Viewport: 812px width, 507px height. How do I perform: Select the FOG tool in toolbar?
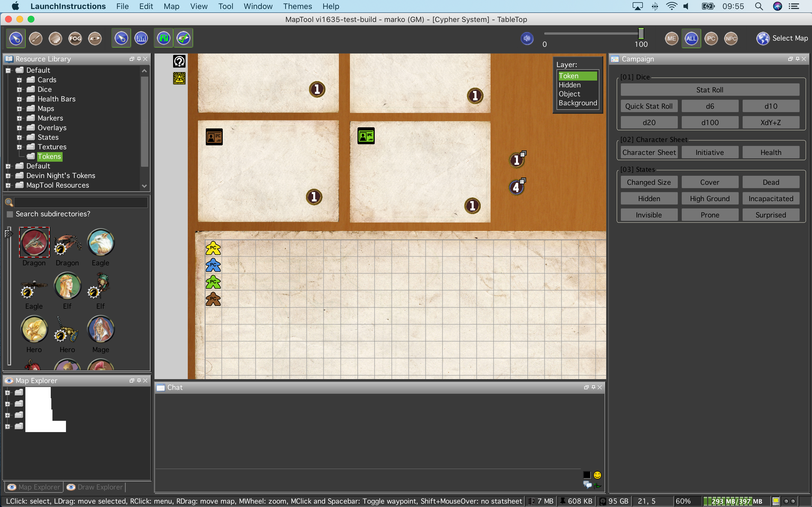tap(75, 39)
